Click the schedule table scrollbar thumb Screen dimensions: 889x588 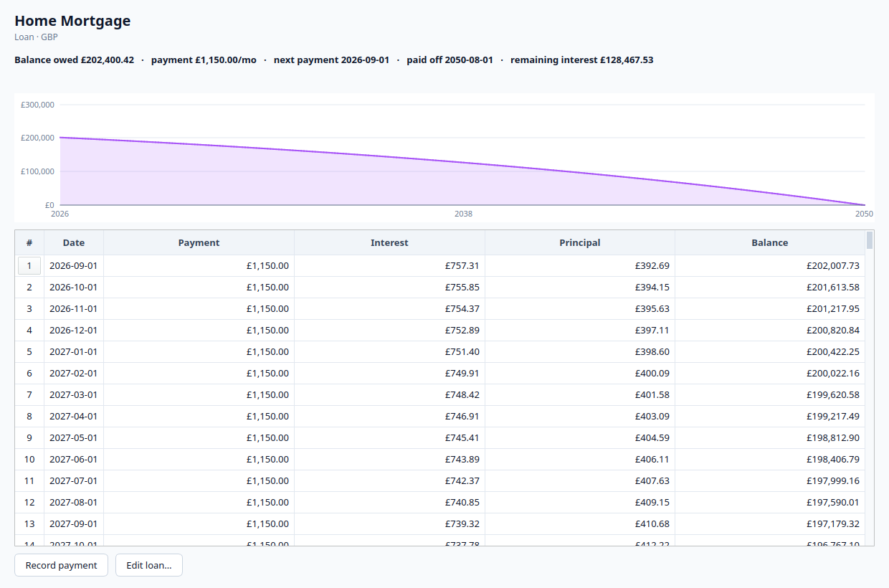(x=870, y=240)
